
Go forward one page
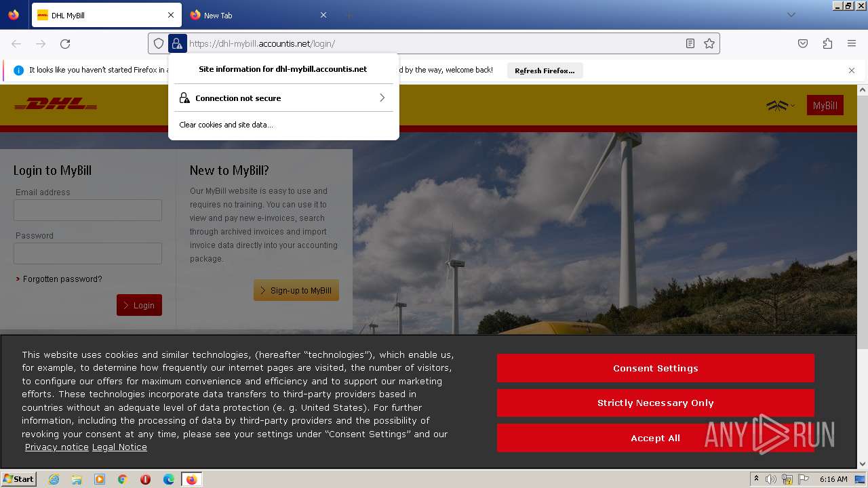[x=41, y=43]
